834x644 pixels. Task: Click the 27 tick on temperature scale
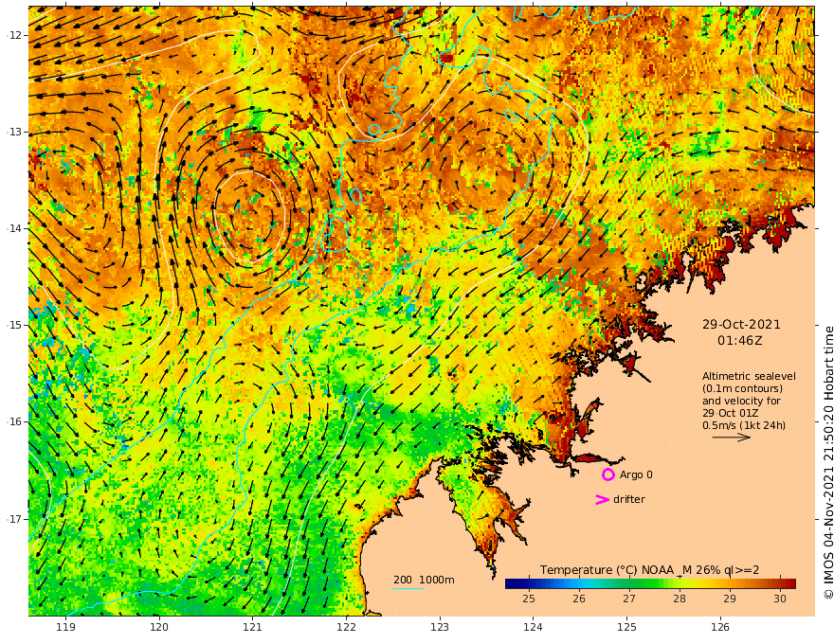click(629, 599)
